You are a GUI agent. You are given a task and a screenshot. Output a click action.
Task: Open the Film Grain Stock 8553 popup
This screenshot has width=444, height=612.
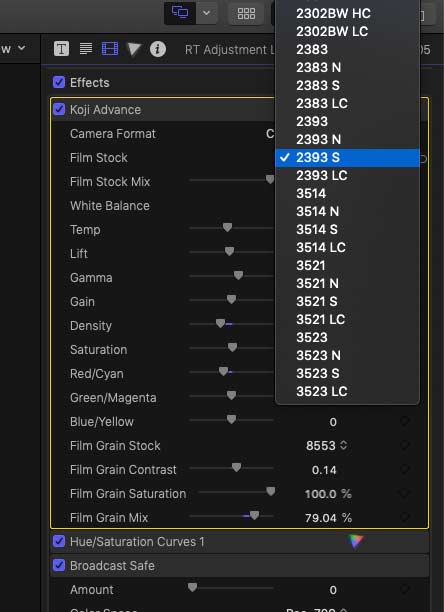[x=326, y=445]
